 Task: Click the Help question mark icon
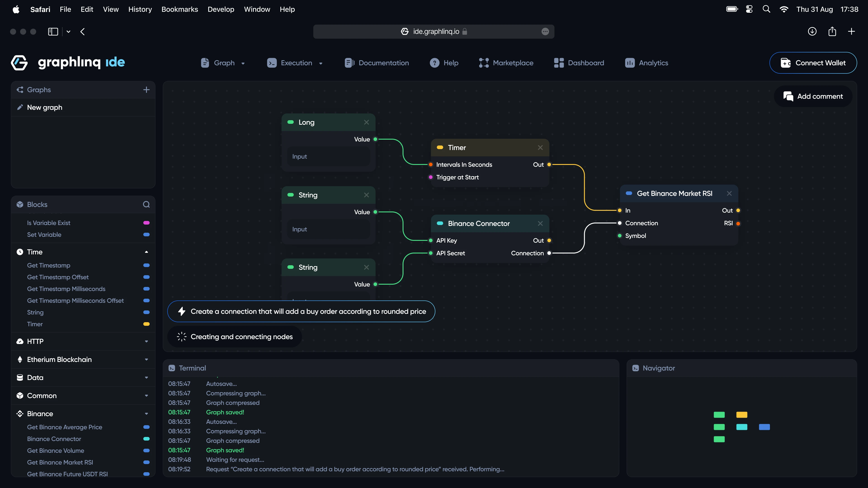434,63
